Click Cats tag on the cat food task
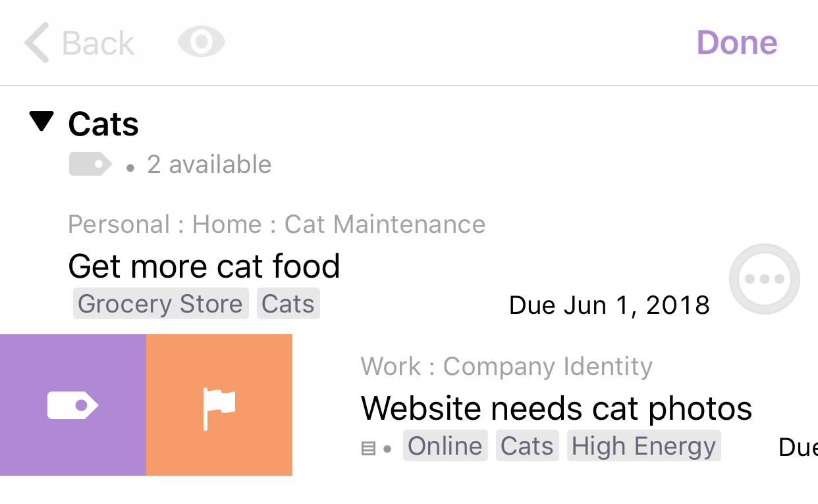818x504 pixels. tap(288, 304)
